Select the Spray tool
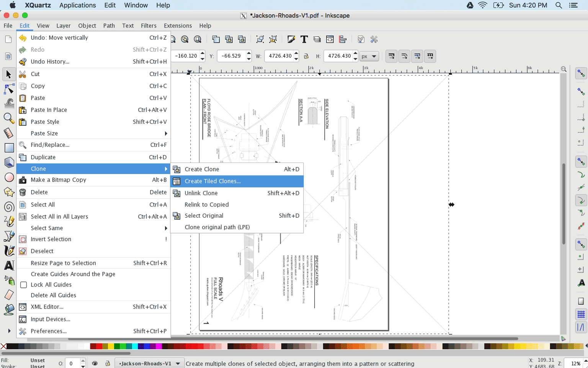This screenshot has height=368, width=588. [8, 280]
